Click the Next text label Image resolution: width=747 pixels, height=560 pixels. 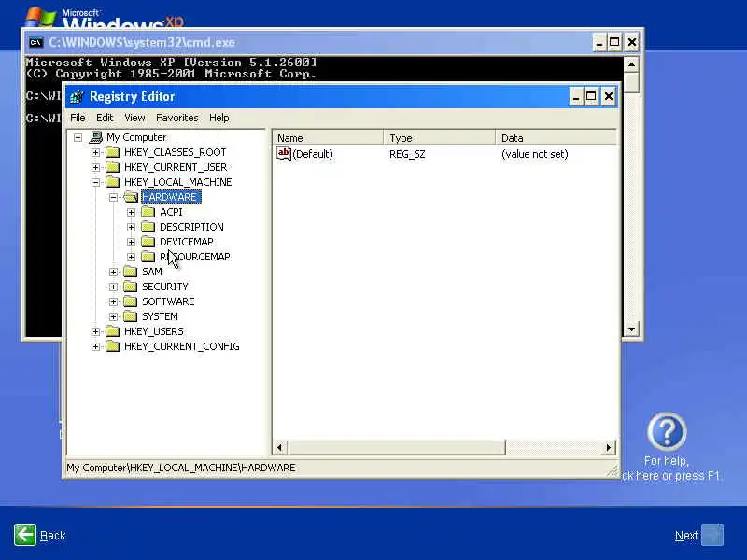point(686,536)
